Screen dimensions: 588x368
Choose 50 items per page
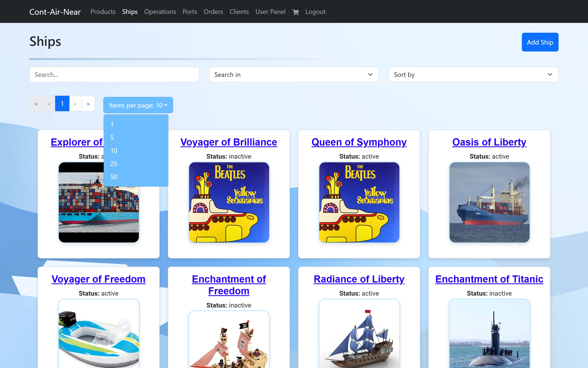tap(136, 177)
